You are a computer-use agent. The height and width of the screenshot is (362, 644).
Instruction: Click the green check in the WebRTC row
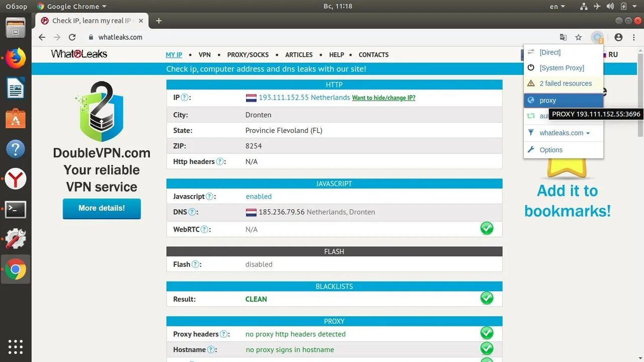(x=487, y=229)
